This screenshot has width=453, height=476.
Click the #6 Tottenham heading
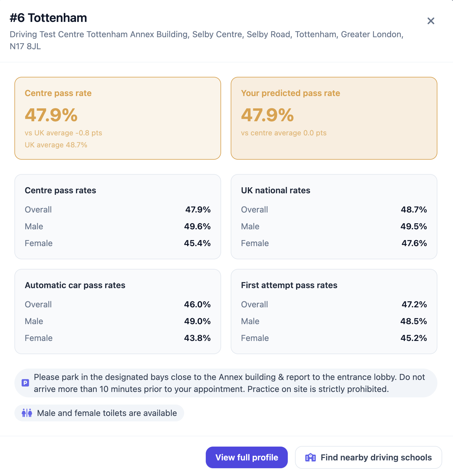click(x=48, y=18)
